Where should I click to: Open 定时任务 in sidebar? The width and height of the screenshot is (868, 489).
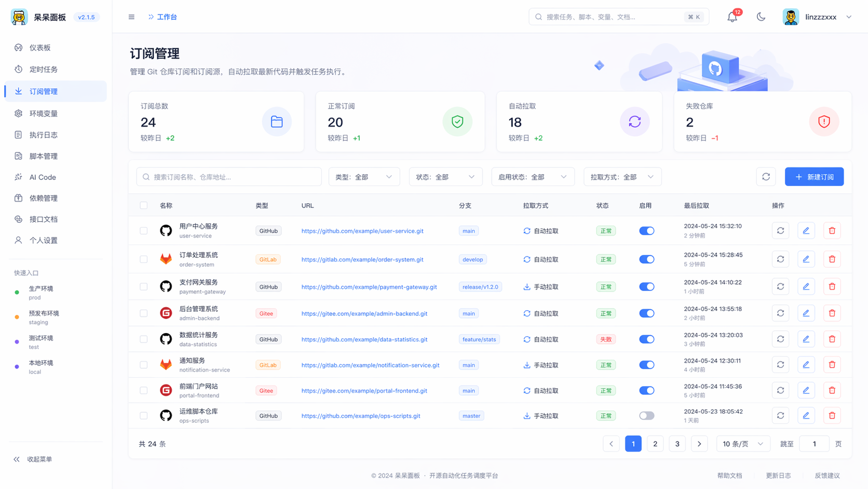pyautogui.click(x=56, y=69)
